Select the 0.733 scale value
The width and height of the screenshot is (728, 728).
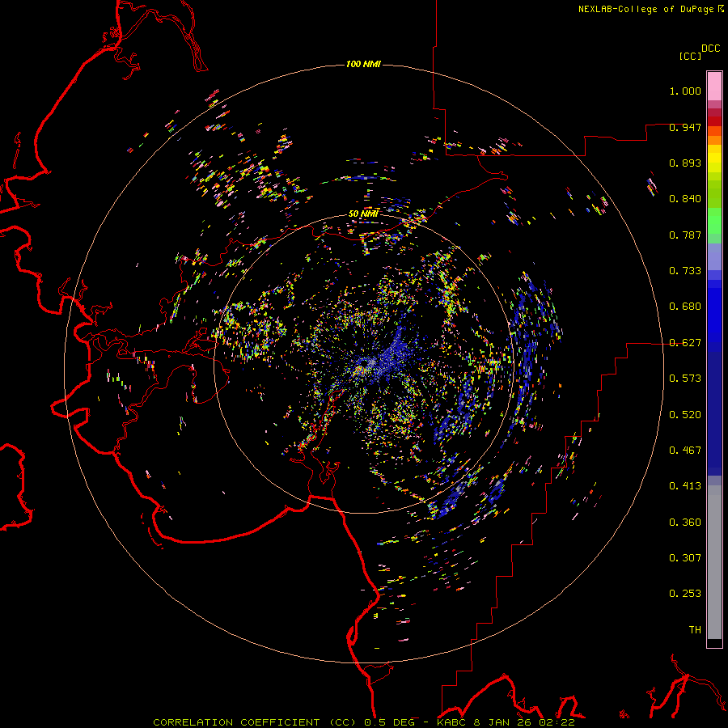pyautogui.click(x=685, y=271)
